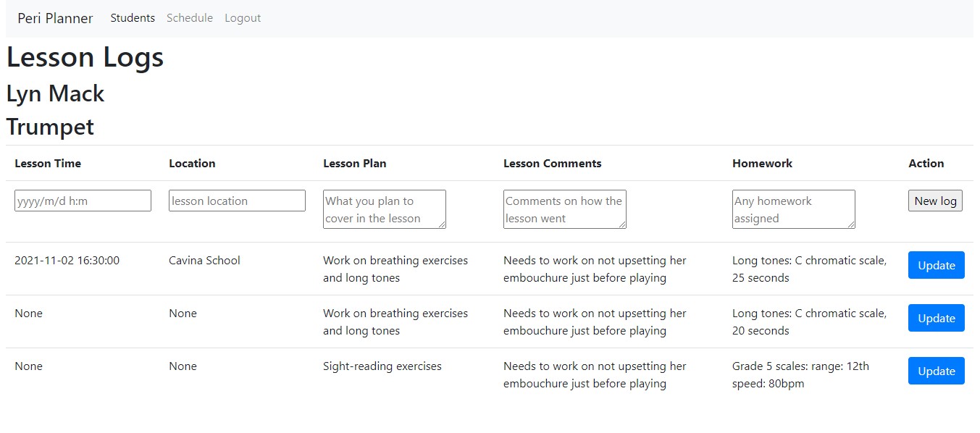980x433 pixels.
Task: Click the Logout link
Action: tap(243, 18)
